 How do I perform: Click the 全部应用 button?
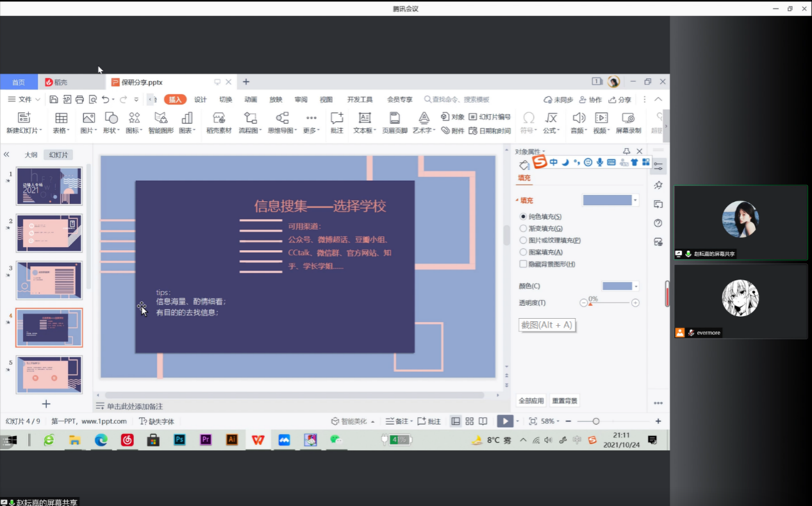point(531,401)
